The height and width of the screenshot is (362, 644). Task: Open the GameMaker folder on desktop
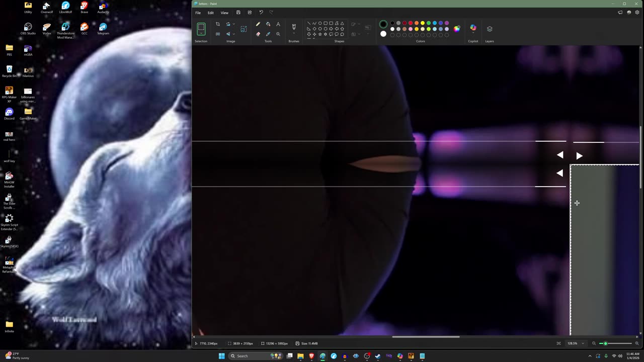click(28, 114)
